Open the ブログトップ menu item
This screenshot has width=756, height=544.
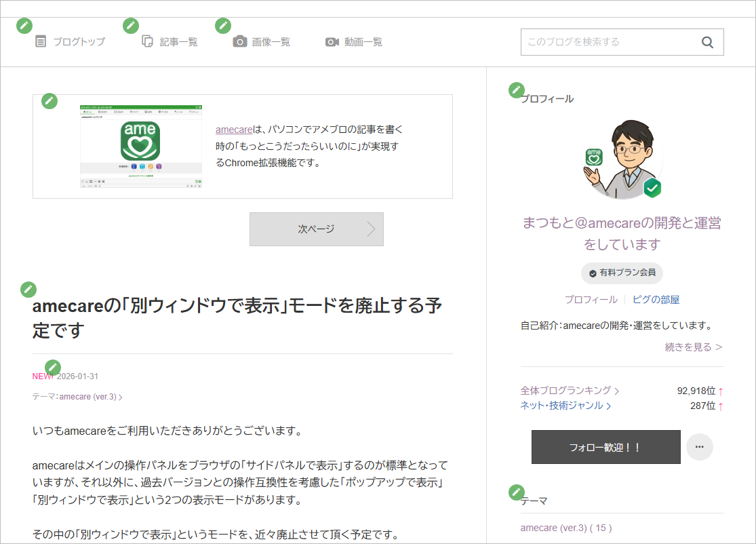tap(71, 42)
